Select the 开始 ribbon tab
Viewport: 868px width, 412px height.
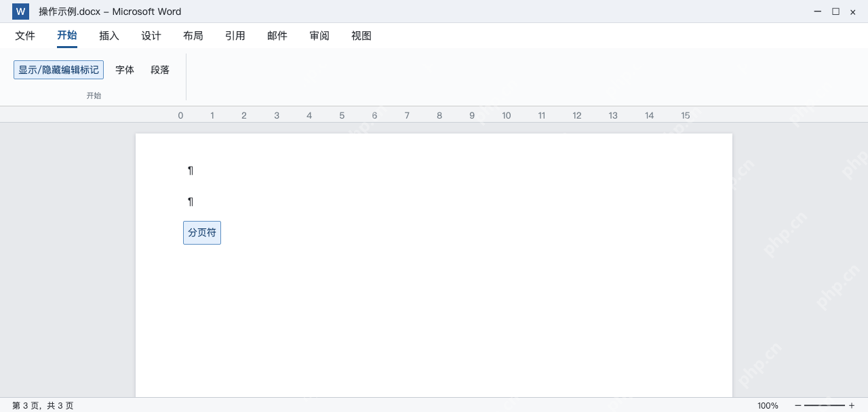(x=67, y=36)
